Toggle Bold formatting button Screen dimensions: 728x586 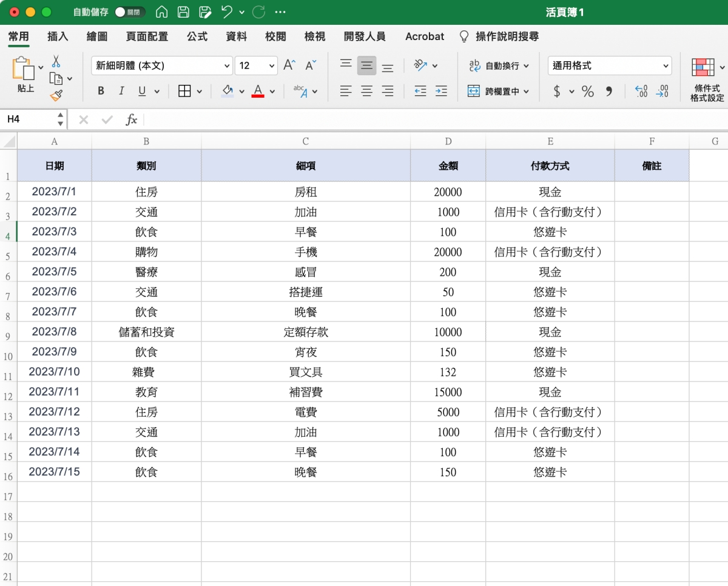pos(101,91)
